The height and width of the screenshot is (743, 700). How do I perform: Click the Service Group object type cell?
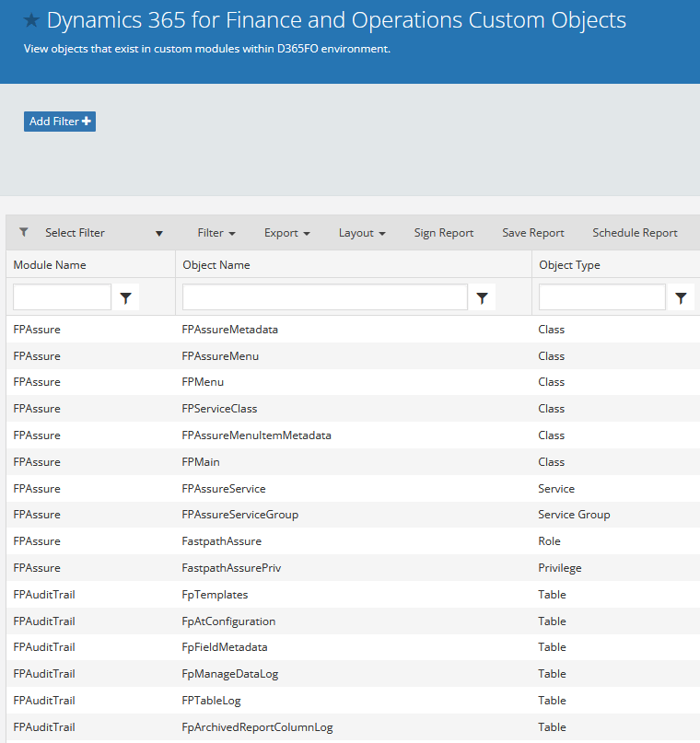574,515
